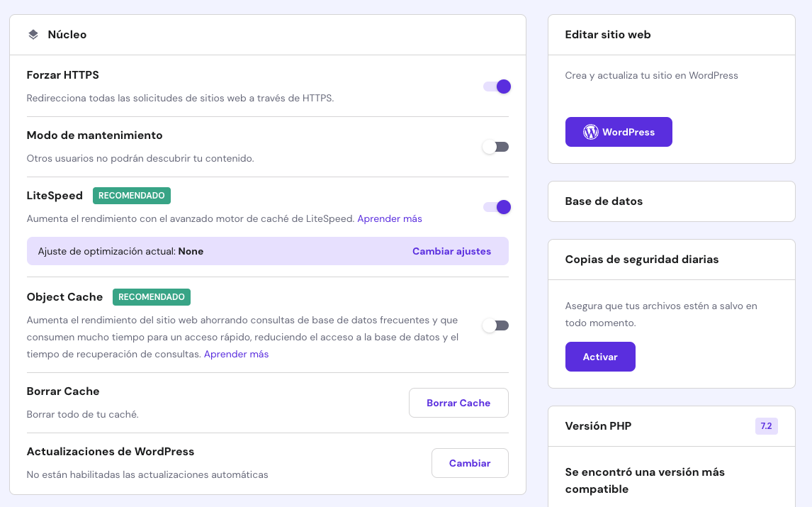
Task: Turn on the Object Cache toggle
Action: [496, 325]
